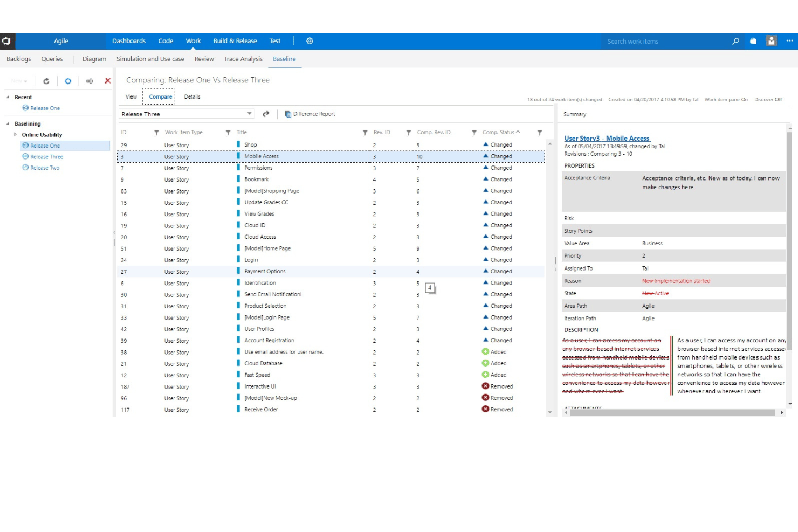Viewport: 798px width, 532px height.
Task: Collapse the Recent tree section
Action: [x=8, y=97]
